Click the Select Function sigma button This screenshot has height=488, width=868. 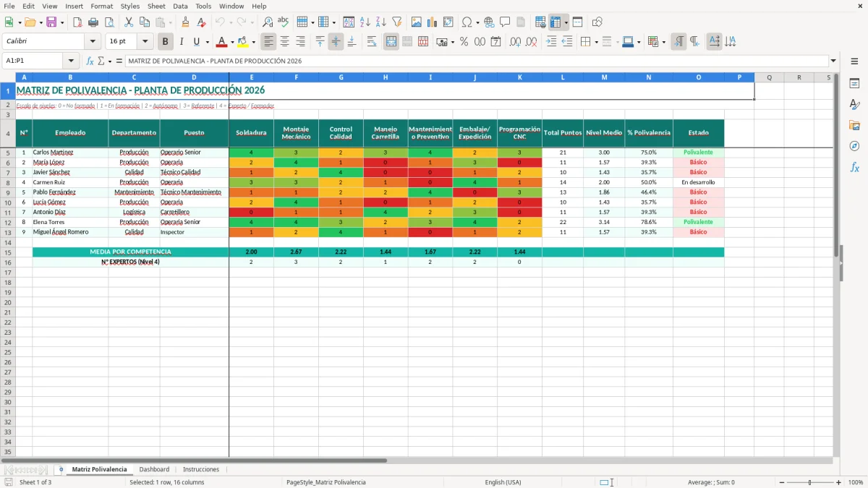coord(101,61)
